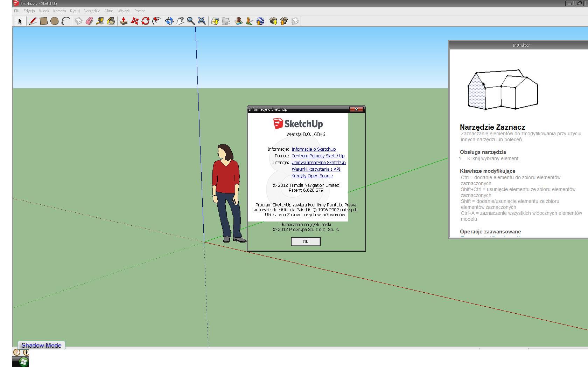Activate the Rotate tool
588x368 pixels.
[x=145, y=21]
